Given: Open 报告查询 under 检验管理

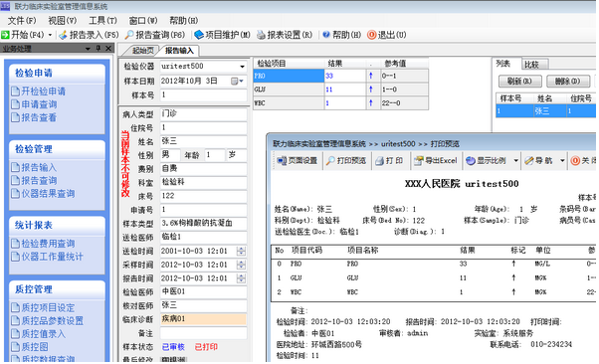Looking at the screenshot, I should click(34, 180).
